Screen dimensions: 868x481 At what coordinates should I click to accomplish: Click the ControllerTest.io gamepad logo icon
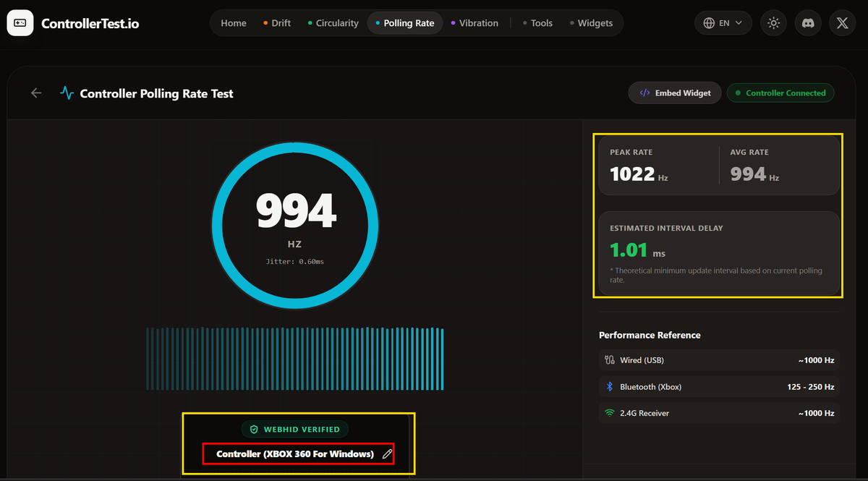pyautogui.click(x=21, y=23)
